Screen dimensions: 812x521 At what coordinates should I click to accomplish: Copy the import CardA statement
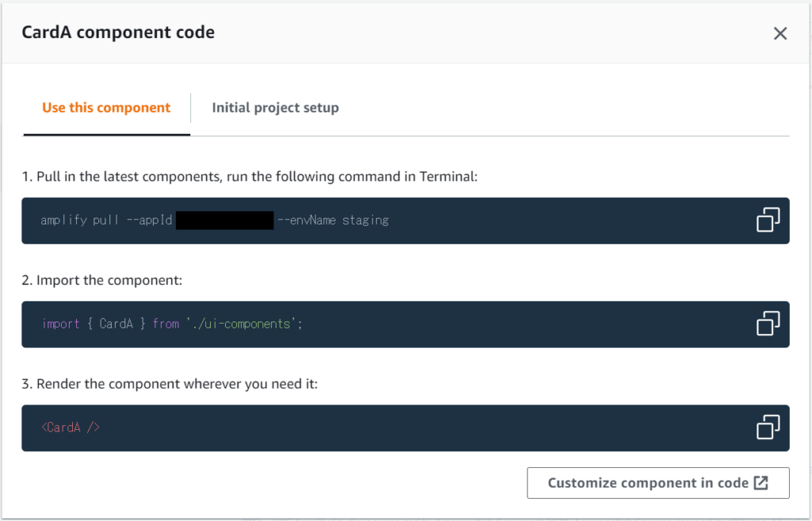coord(768,324)
